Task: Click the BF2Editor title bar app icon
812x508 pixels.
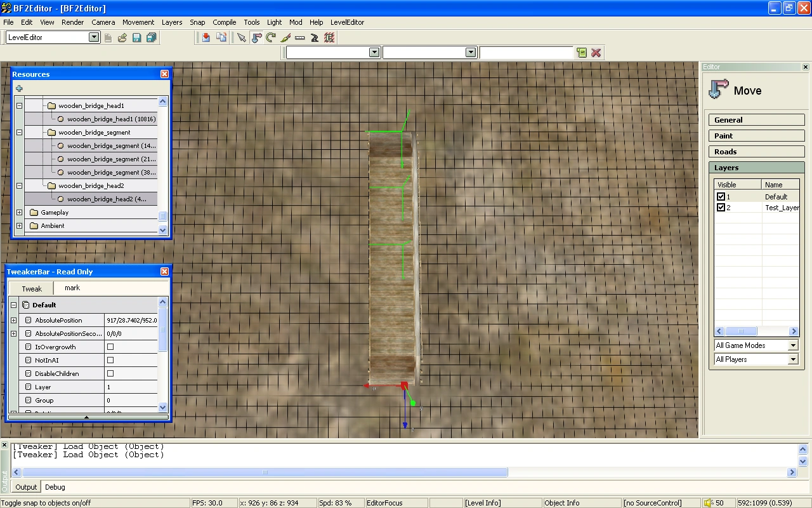Action: click(x=8, y=8)
